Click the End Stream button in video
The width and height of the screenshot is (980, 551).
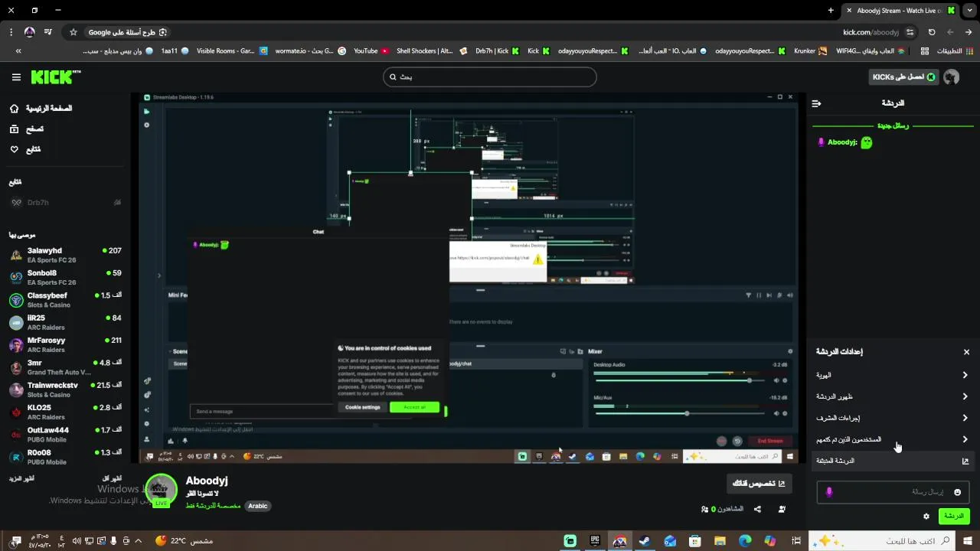770,441
